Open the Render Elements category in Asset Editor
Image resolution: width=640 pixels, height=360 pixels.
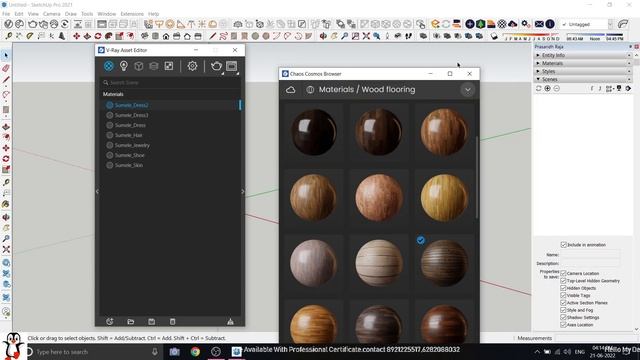coord(153,66)
